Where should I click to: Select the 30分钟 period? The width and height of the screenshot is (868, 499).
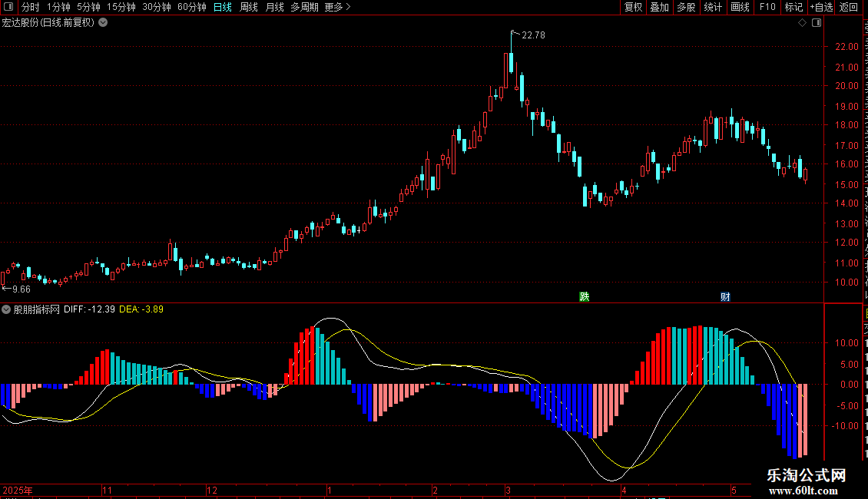point(157,7)
